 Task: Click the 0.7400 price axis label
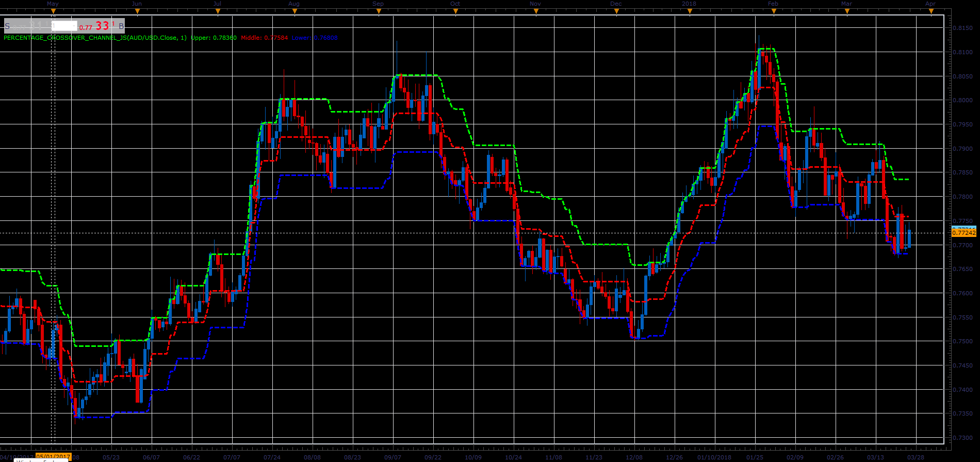pyautogui.click(x=962, y=390)
